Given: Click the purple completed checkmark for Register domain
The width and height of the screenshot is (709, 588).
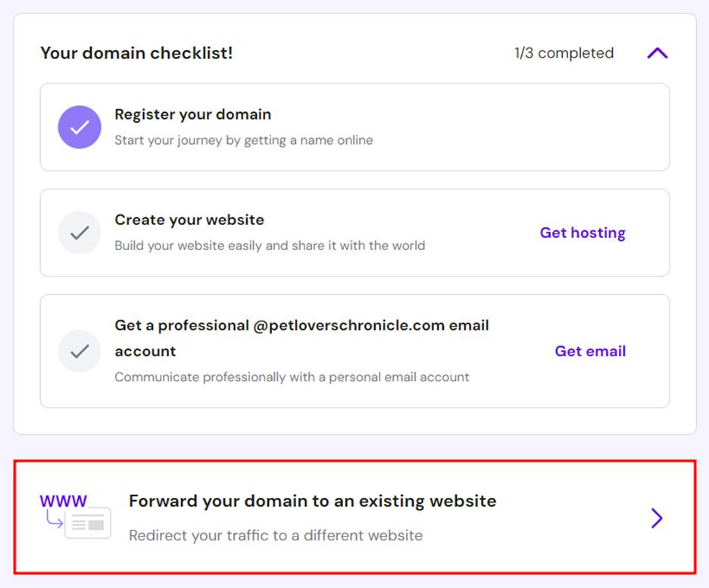Looking at the screenshot, I should coord(80,127).
